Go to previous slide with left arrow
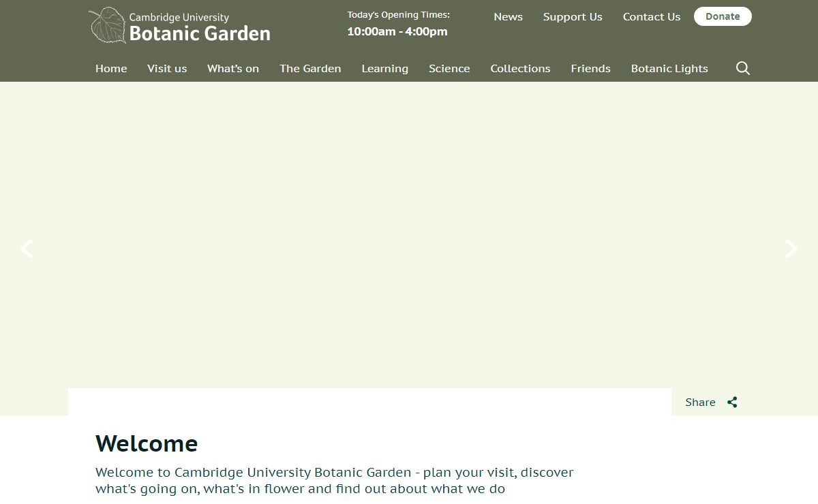The height and width of the screenshot is (504, 818). tap(27, 249)
